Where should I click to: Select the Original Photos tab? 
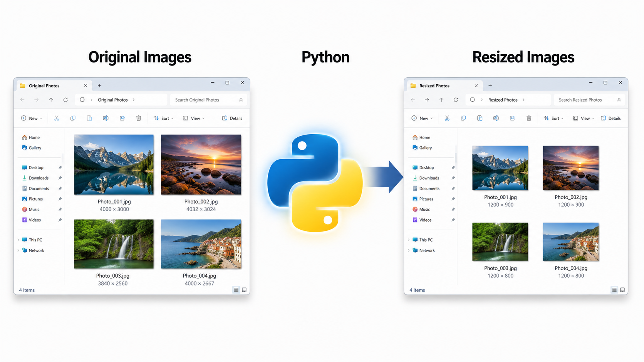coord(54,85)
